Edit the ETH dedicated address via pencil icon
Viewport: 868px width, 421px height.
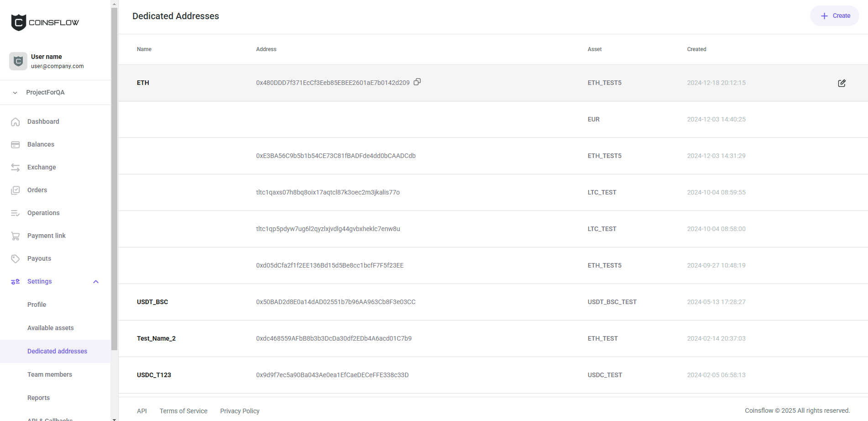(842, 83)
